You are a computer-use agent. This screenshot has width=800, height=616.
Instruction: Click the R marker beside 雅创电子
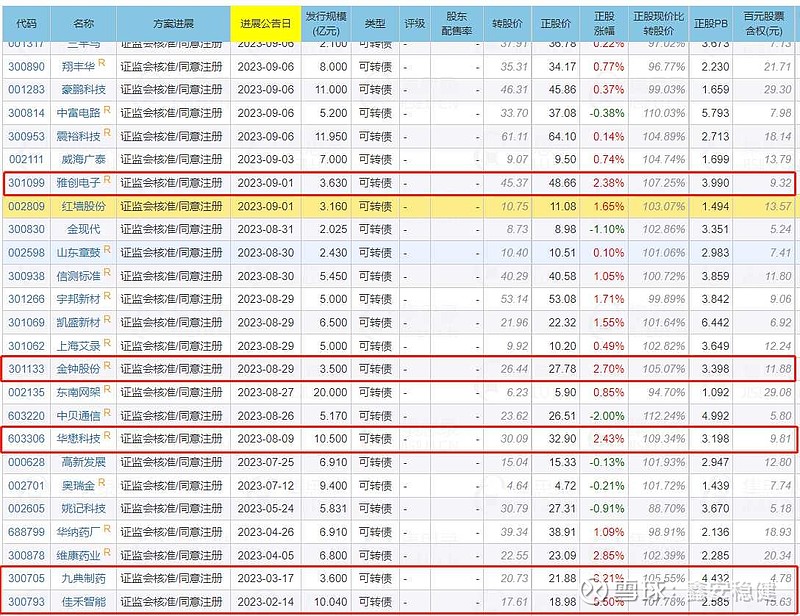(x=107, y=179)
